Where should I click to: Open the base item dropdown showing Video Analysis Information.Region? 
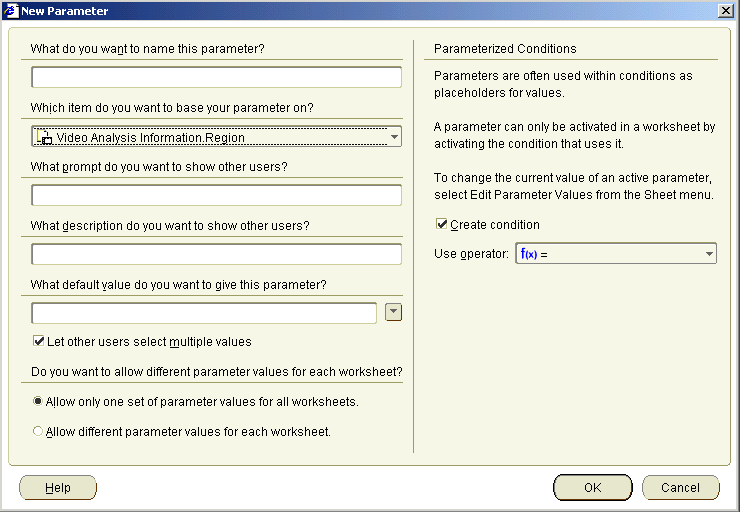pyautogui.click(x=216, y=136)
